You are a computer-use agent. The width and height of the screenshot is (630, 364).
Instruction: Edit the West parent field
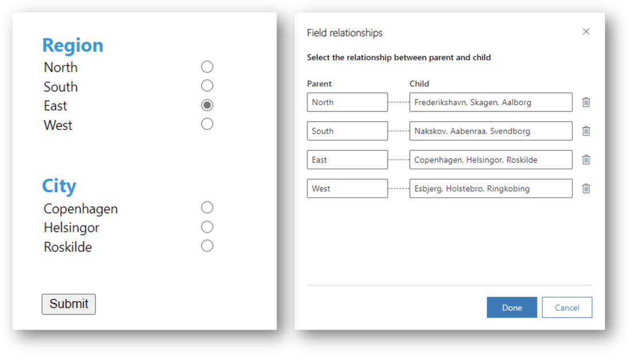tap(347, 188)
